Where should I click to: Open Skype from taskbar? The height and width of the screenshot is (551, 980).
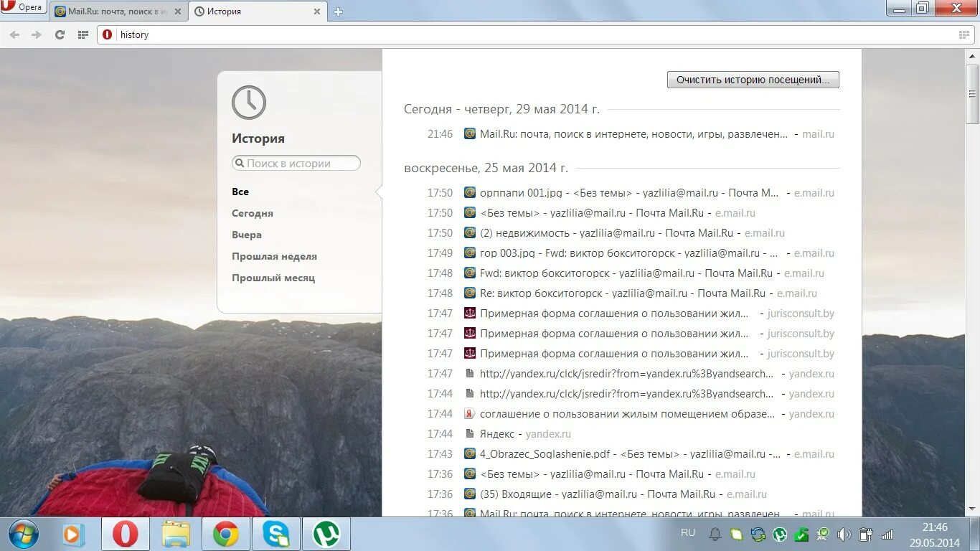pyautogui.click(x=276, y=534)
